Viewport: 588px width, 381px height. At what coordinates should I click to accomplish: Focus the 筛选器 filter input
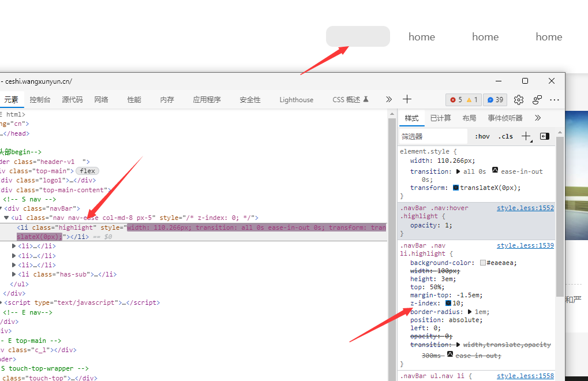433,136
